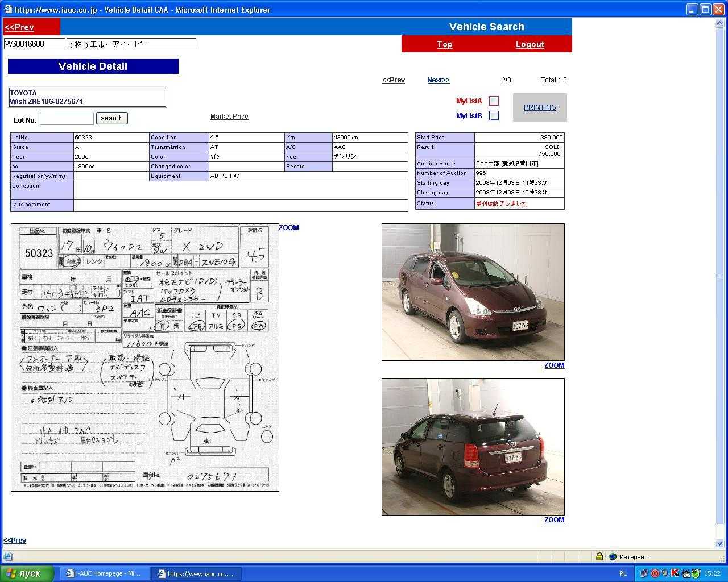
Task: Click the PRINTING link
Action: click(540, 107)
